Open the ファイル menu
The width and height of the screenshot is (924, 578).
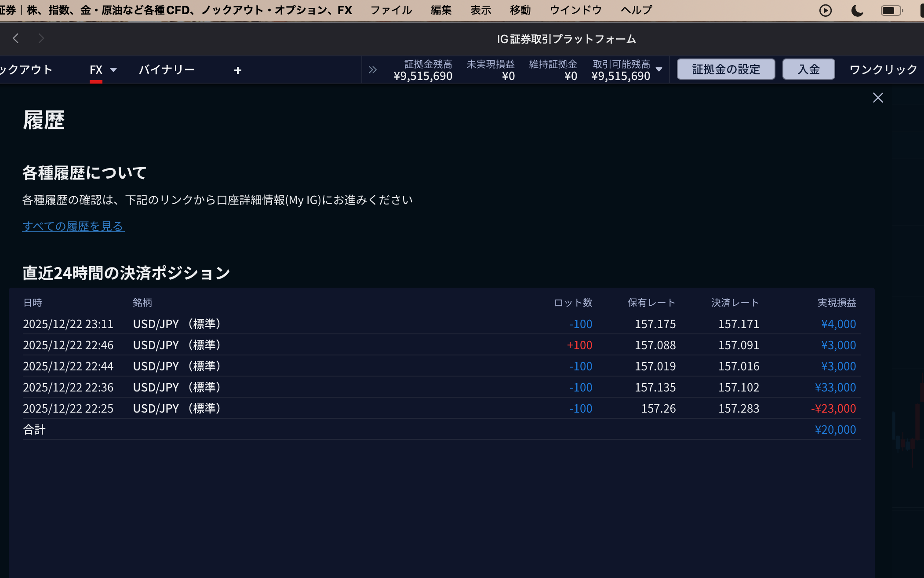click(391, 10)
